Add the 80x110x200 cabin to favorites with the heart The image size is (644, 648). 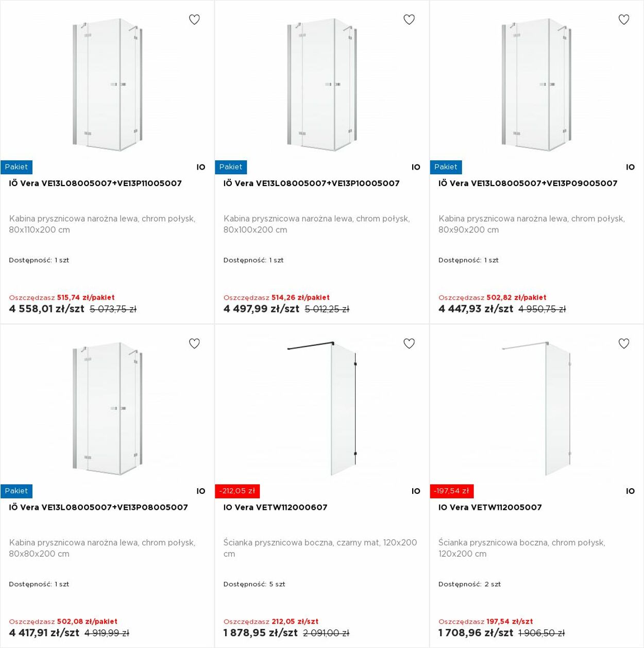coord(194,20)
